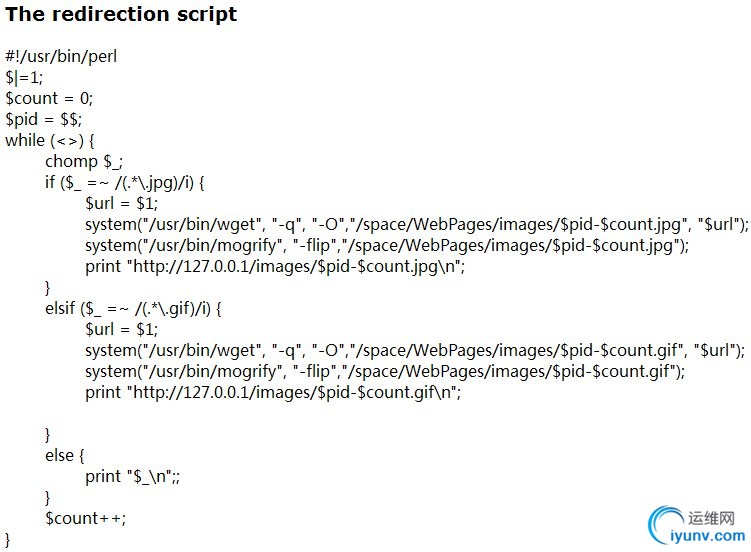Click the print line with count.jpg URL
Screen dimensions: 751x552
(x=275, y=267)
